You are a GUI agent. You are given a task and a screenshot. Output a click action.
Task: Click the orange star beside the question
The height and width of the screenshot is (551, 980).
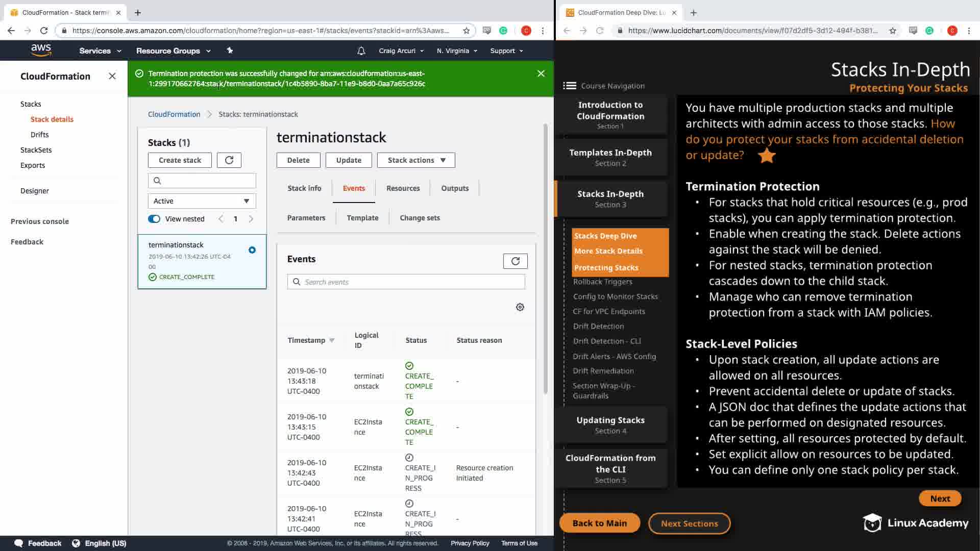(x=767, y=156)
